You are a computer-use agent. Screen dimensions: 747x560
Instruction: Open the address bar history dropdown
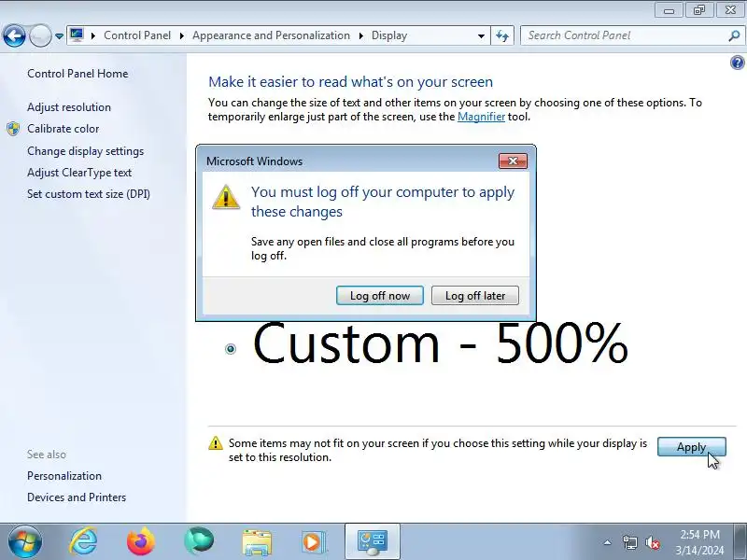pos(481,36)
